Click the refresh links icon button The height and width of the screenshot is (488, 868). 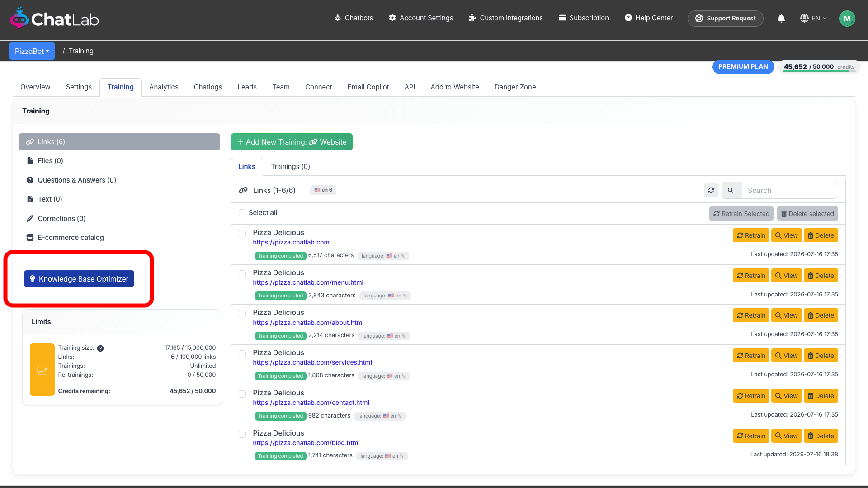tap(711, 190)
